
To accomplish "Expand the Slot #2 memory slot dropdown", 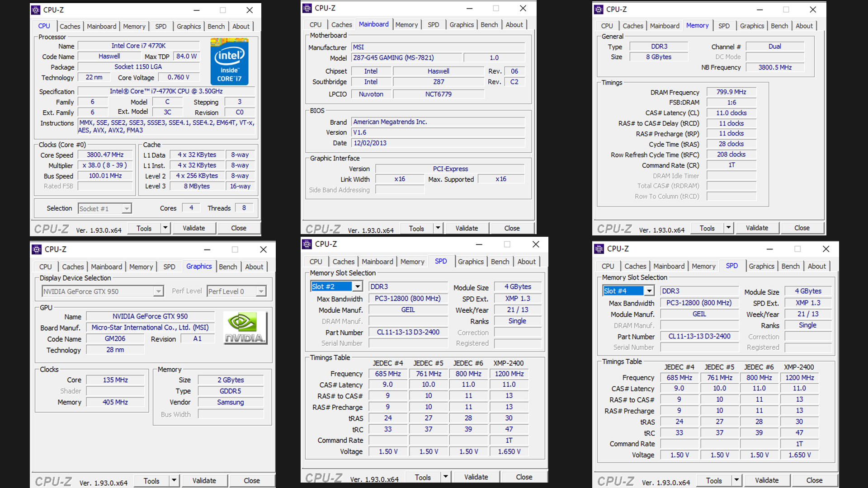I will (358, 286).
